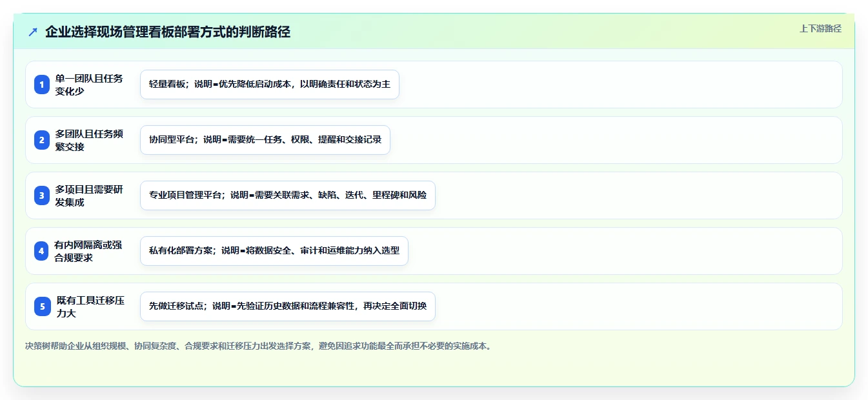Click step badge number 1
The width and height of the screenshot is (868, 400).
(x=42, y=85)
